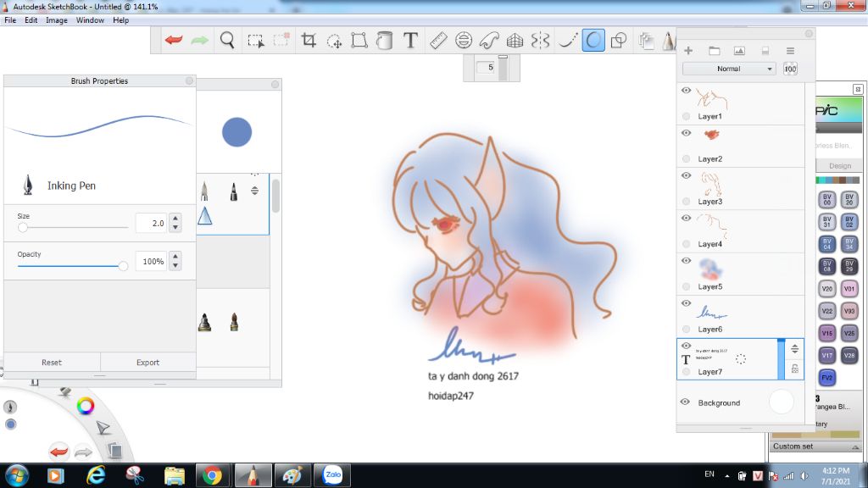The height and width of the screenshot is (488, 868).
Task: Pick the FV2 Copic color swatch
Action: coord(827,377)
